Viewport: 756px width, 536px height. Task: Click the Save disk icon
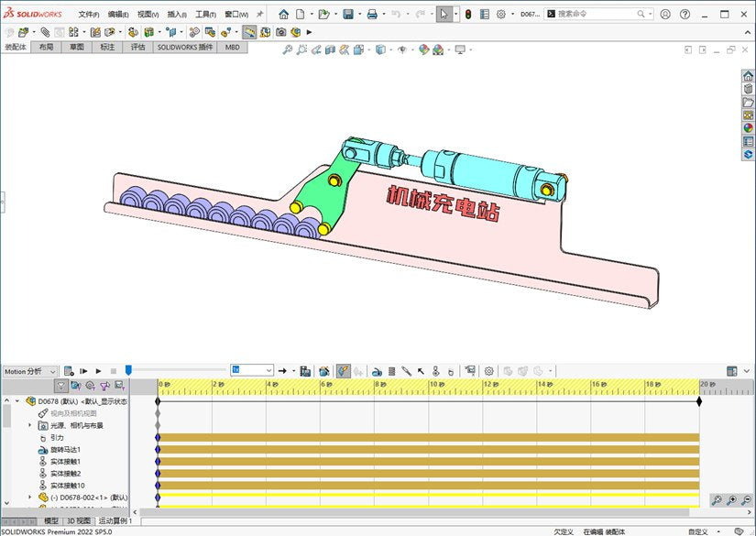(x=348, y=15)
